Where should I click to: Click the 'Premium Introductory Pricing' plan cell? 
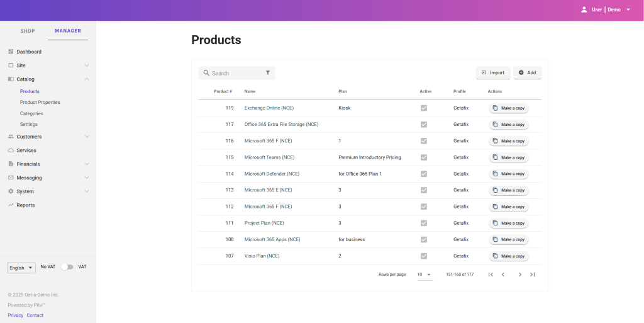pyautogui.click(x=370, y=157)
